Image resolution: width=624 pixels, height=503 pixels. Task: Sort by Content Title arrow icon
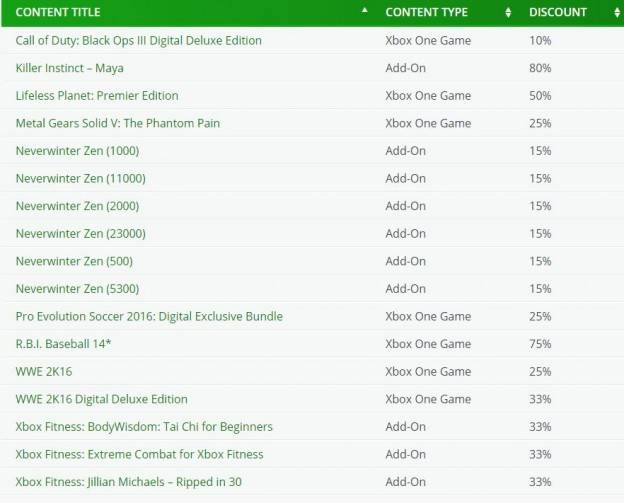[365, 11]
